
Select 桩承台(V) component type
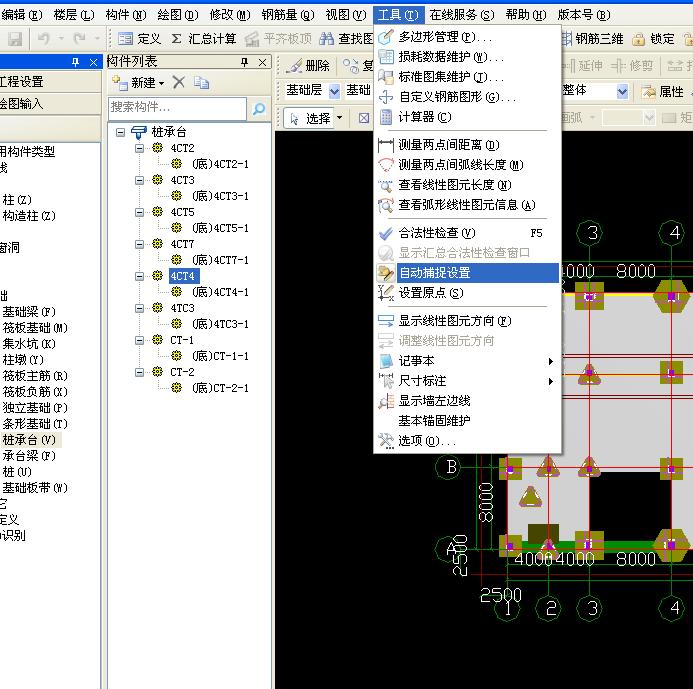click(x=29, y=440)
